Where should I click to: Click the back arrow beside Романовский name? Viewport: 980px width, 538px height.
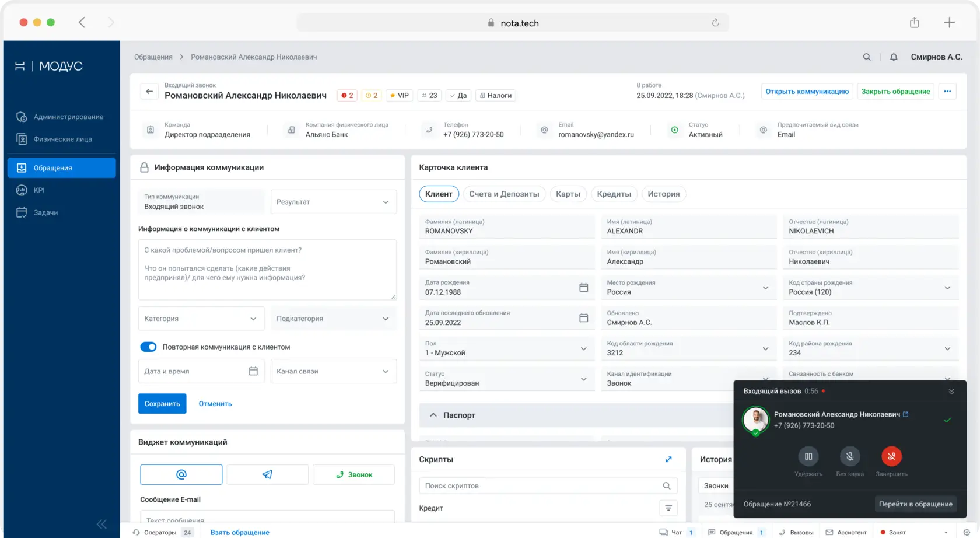(149, 92)
